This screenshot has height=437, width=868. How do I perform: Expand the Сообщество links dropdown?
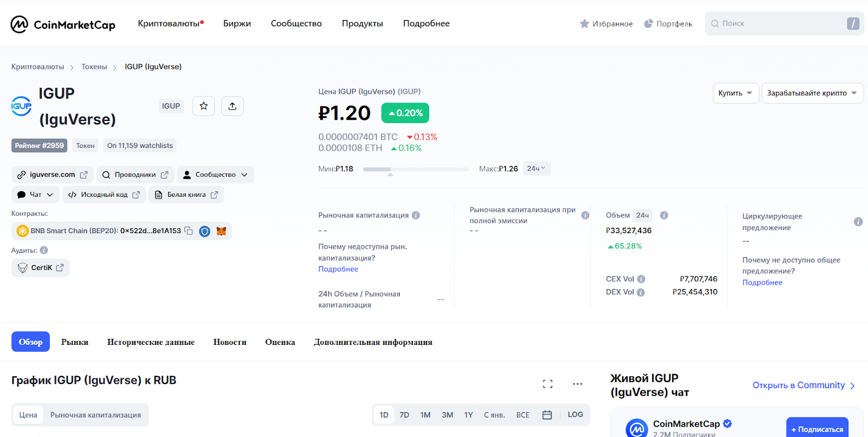215,175
